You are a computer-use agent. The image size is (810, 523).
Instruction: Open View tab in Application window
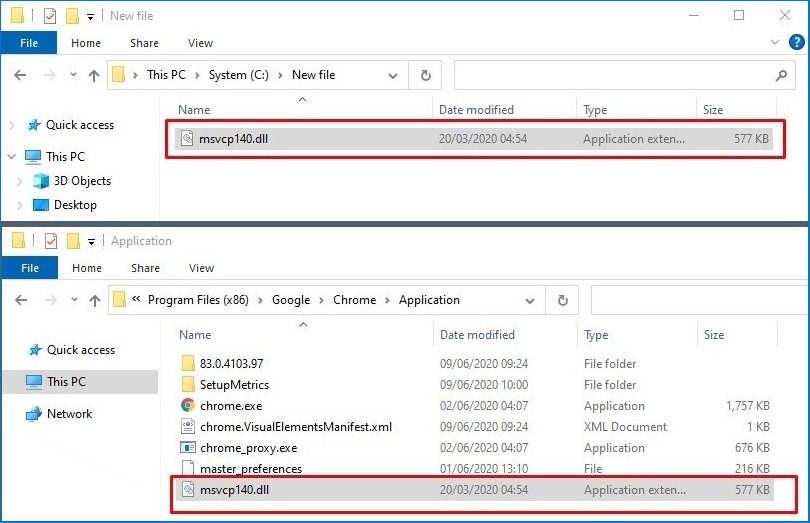coord(201,268)
